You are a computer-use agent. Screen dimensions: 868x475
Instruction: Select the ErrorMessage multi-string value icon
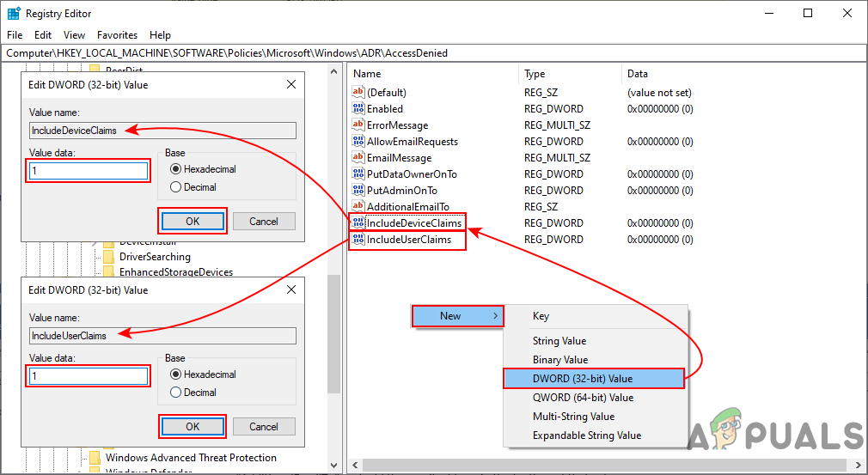tap(358, 125)
